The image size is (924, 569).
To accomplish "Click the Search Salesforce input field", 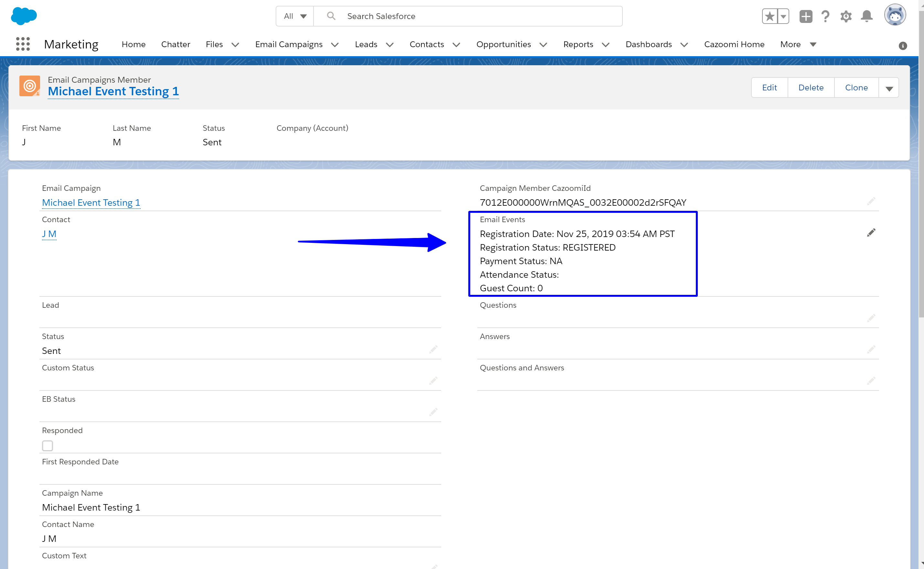I will (x=468, y=16).
